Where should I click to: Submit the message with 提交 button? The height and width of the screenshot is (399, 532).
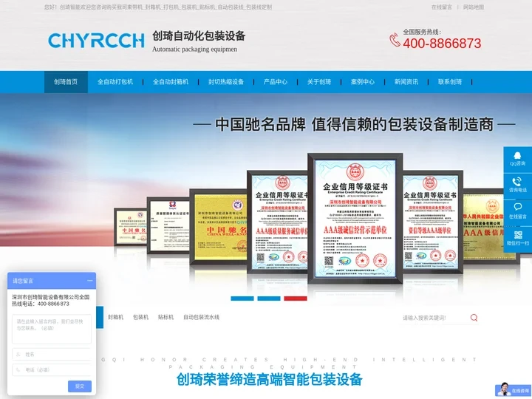pos(80,386)
